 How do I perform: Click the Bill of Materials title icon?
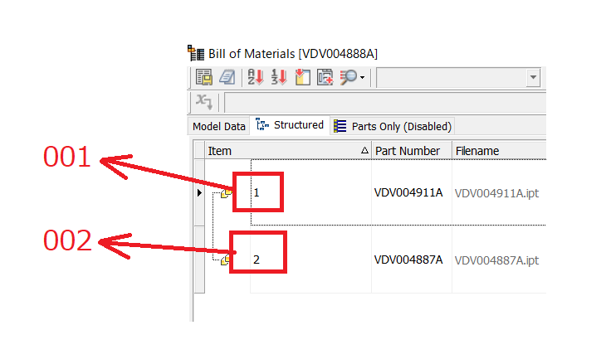(x=196, y=53)
